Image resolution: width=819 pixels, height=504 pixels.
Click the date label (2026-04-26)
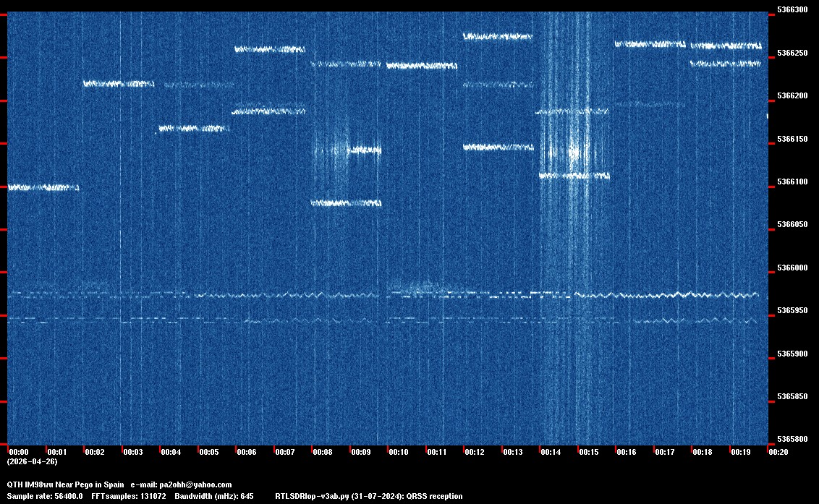(x=32, y=461)
